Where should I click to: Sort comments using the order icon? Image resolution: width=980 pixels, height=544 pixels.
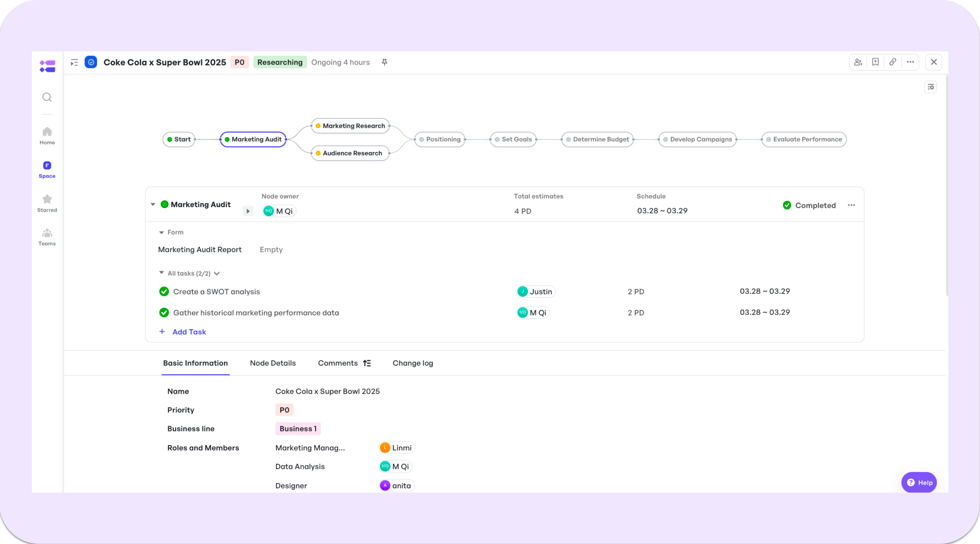coord(367,363)
